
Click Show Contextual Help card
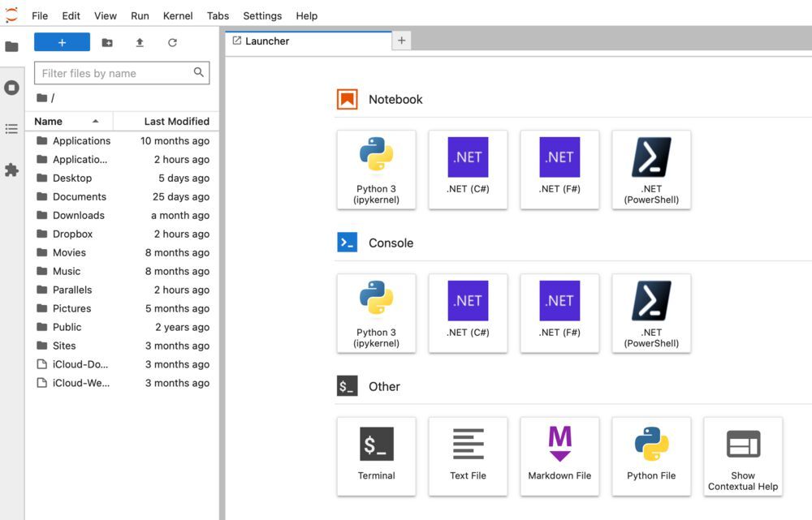(x=743, y=456)
